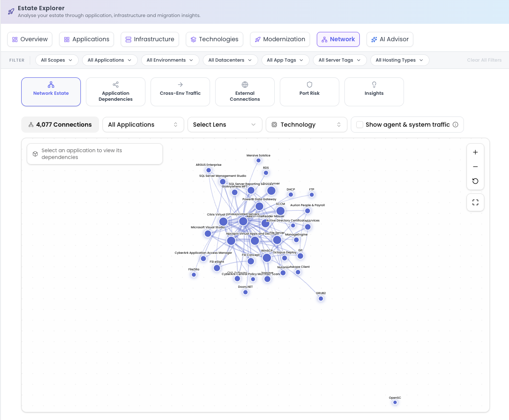Switch to the Applications tab
The image size is (509, 420).
(x=86, y=39)
